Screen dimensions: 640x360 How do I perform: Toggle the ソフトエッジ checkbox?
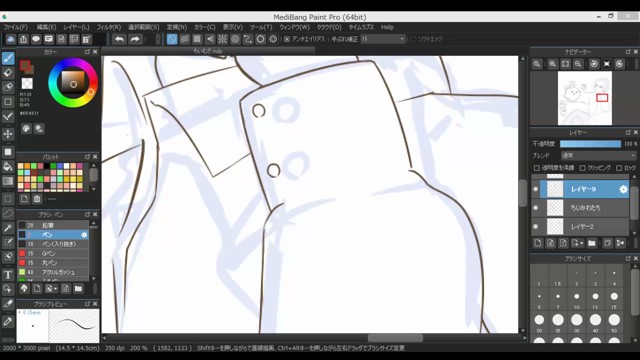point(413,39)
